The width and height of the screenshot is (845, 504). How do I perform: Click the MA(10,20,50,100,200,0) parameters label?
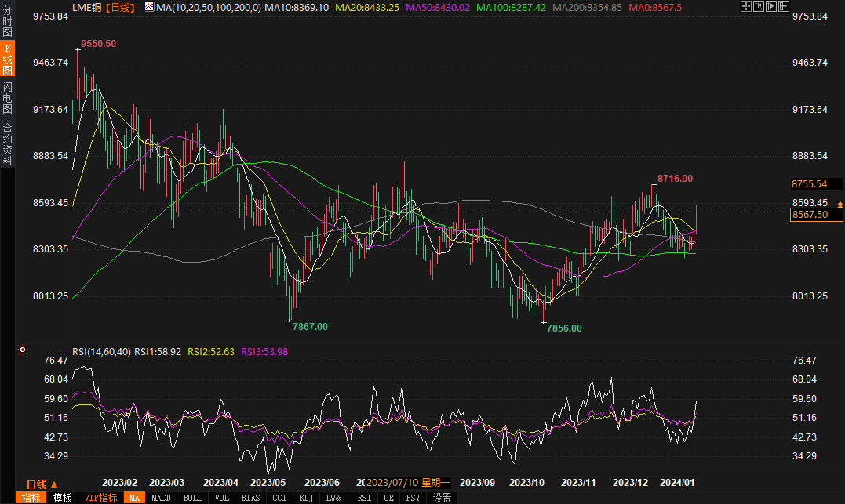tap(207, 7)
